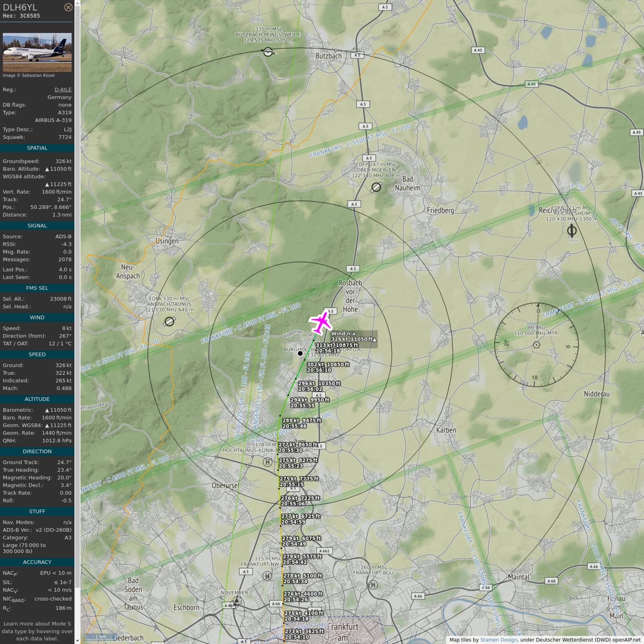This screenshot has width=644, height=644.
Task: Click the November reporting point symbol
Action: tap(236, 603)
